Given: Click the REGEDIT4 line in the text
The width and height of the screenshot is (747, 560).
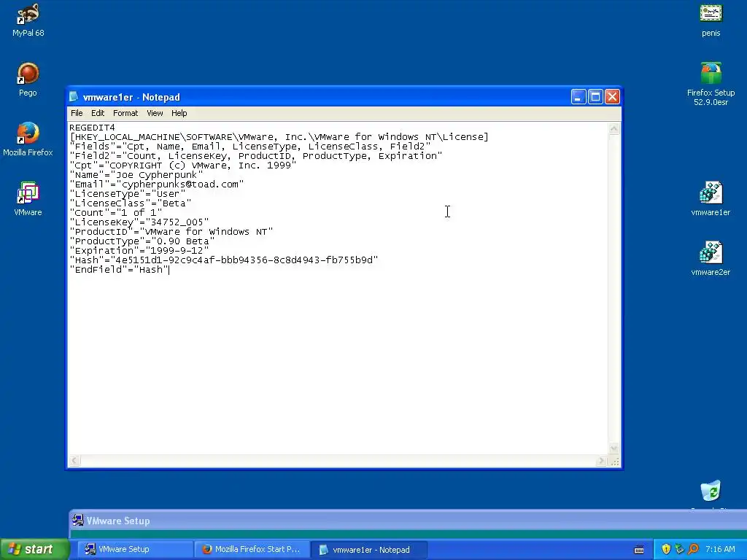Looking at the screenshot, I should (x=92, y=128).
